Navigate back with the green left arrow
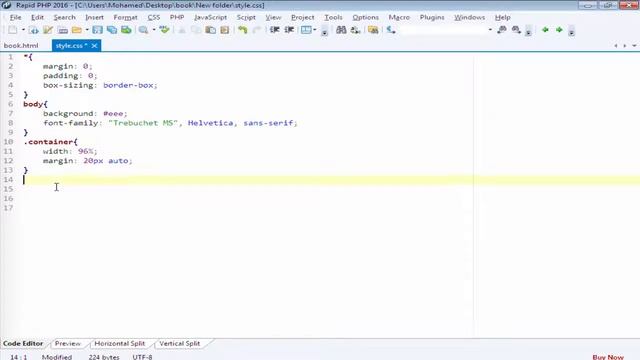640x360 pixels. (x=545, y=30)
